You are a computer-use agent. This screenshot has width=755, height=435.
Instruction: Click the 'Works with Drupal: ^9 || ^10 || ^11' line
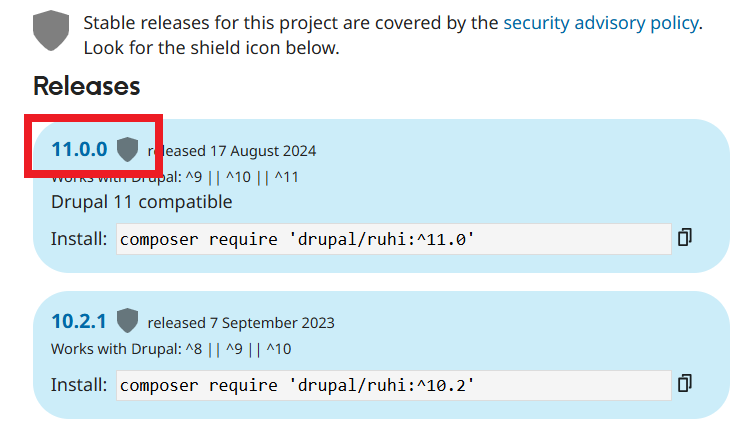pos(175,177)
